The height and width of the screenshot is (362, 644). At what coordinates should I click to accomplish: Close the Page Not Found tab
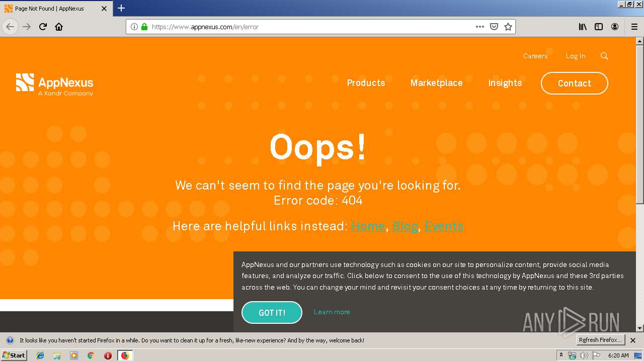[x=104, y=9]
